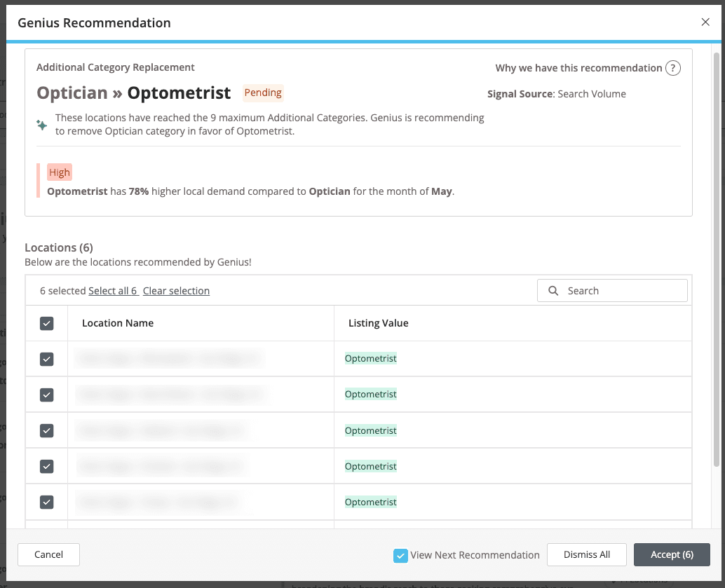Click the Clear selection link
Image resolution: width=725 pixels, height=588 pixels.
(176, 290)
